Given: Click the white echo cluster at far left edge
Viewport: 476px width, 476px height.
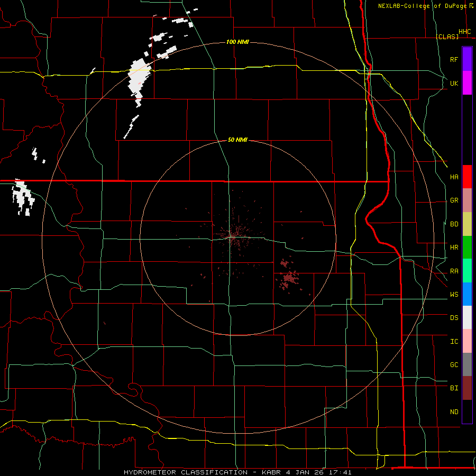Looking at the screenshot, I should 22,198.
